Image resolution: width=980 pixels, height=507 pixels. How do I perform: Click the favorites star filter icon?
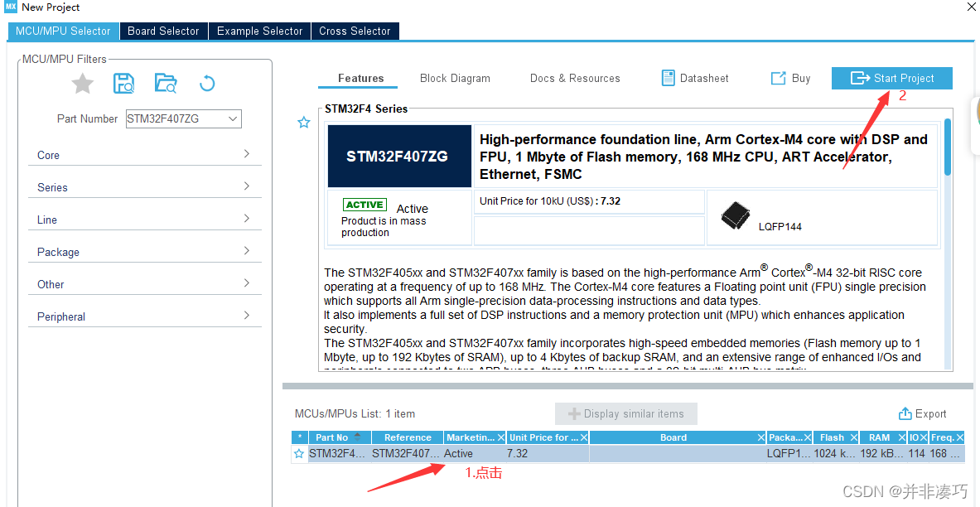[x=83, y=83]
